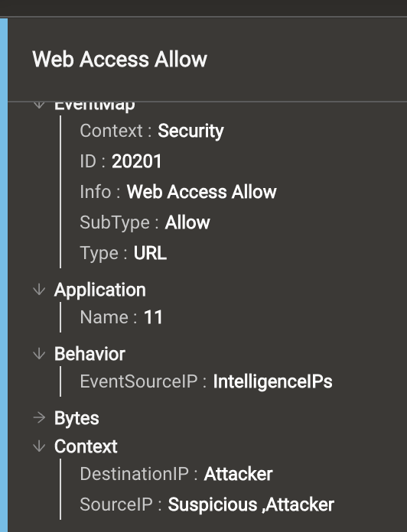Click the Application Name value 11
The image size is (407, 532).
(153, 317)
